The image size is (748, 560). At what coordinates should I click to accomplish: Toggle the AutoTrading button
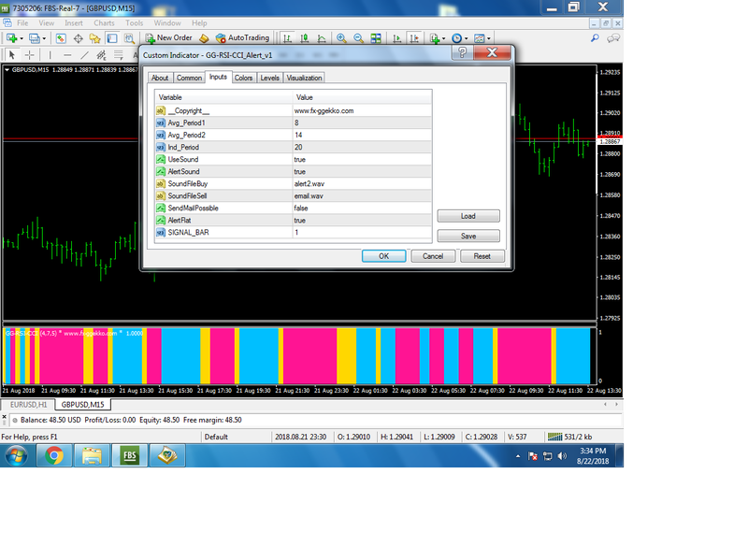242,37
